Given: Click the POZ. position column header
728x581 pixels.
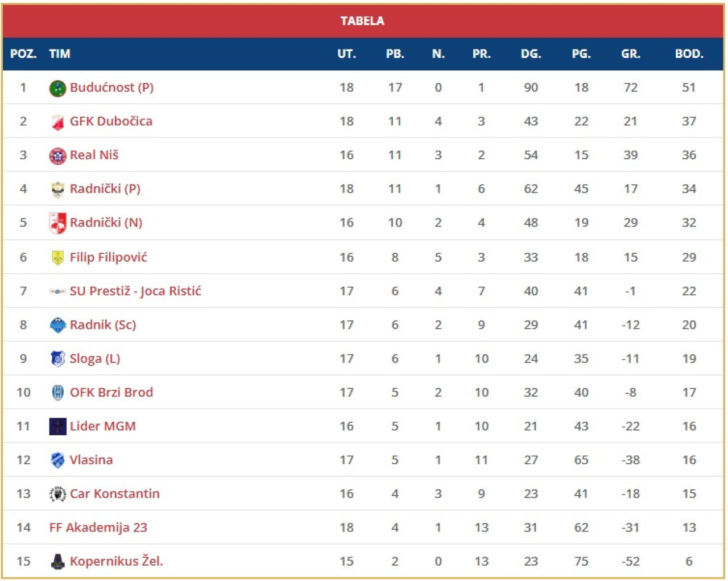Looking at the screenshot, I should tap(23, 54).
